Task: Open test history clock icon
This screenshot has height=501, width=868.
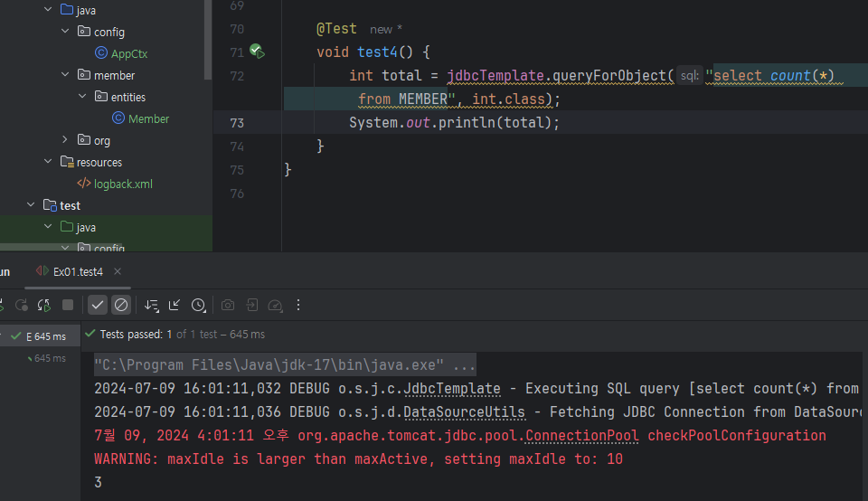Action: click(x=198, y=305)
